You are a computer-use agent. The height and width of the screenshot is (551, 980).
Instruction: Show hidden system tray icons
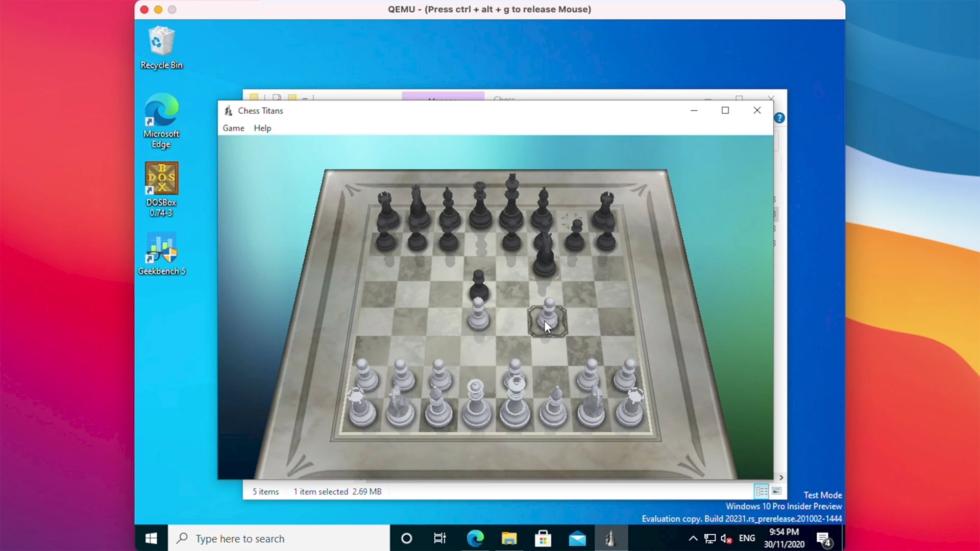pyautogui.click(x=693, y=538)
